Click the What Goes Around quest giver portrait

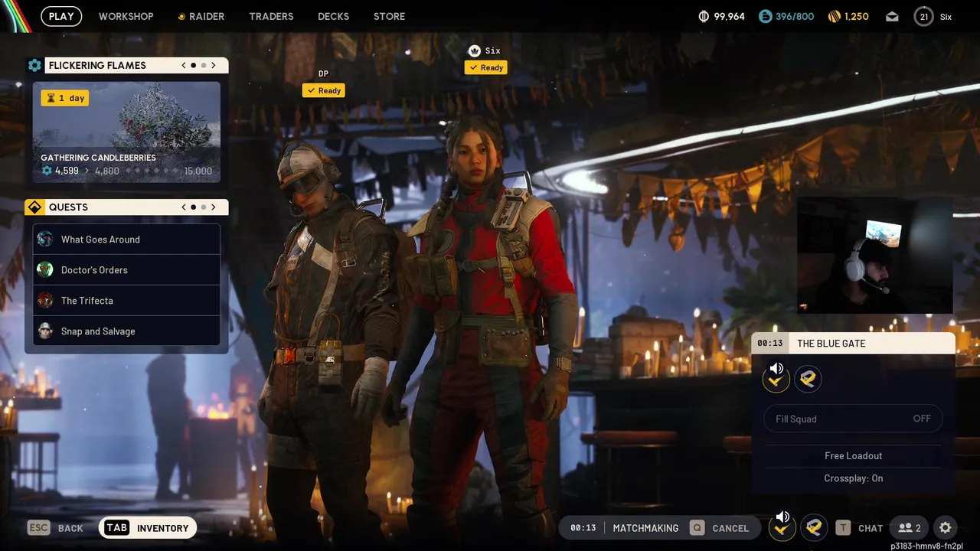(46, 239)
